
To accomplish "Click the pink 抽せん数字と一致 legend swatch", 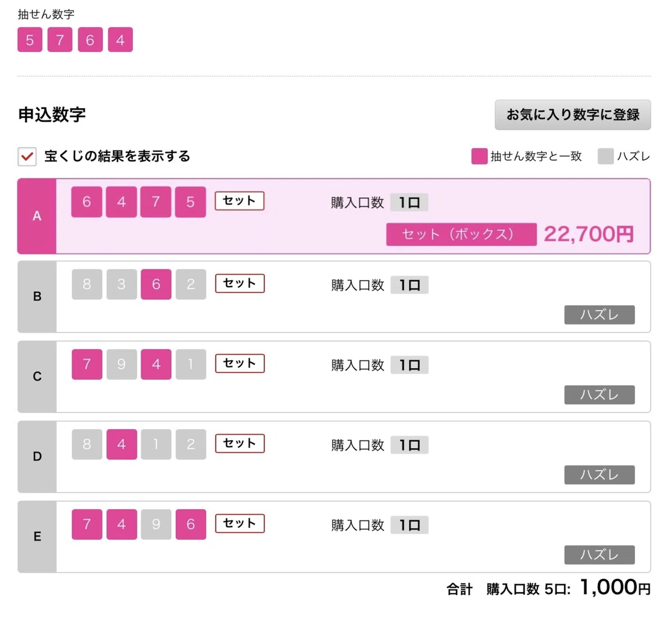I will point(479,156).
